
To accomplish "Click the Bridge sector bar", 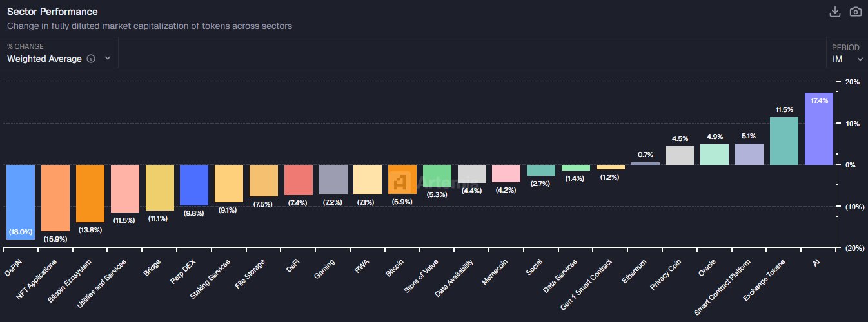I will 160,187.
